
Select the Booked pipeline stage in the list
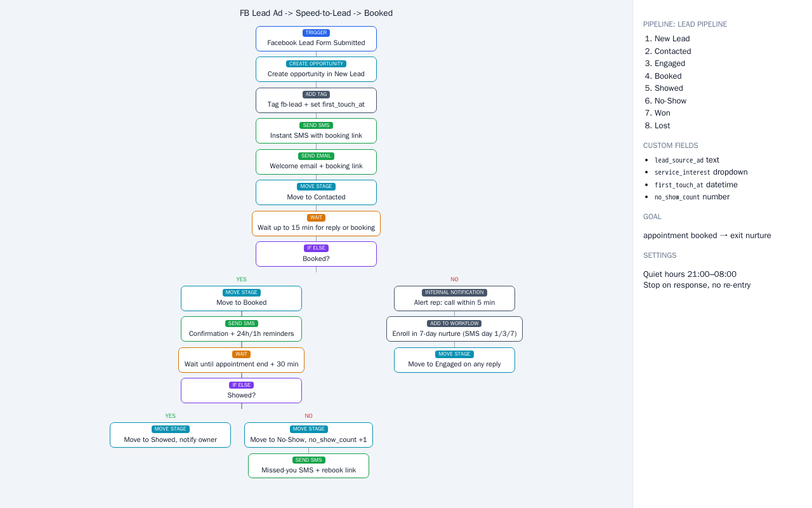tap(668, 76)
